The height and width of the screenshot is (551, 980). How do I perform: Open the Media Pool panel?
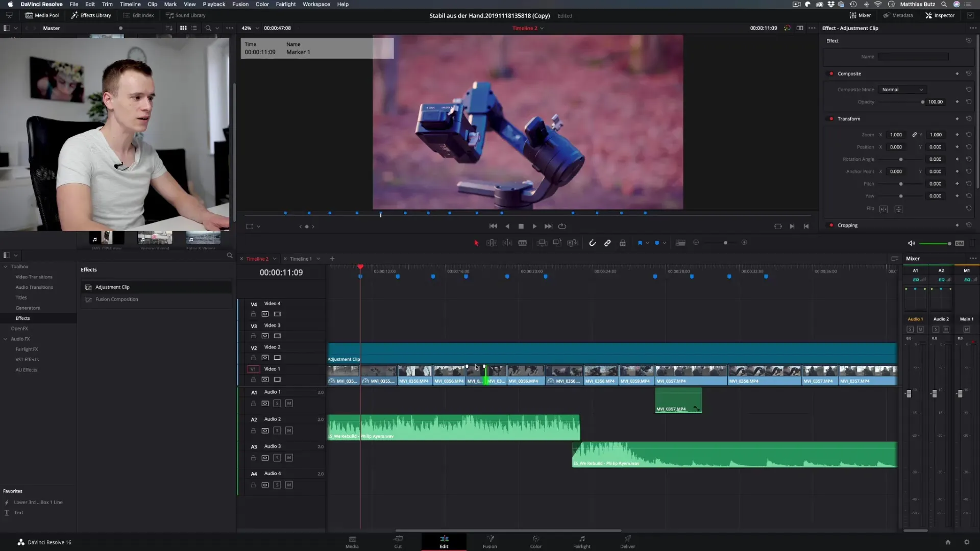click(x=42, y=15)
